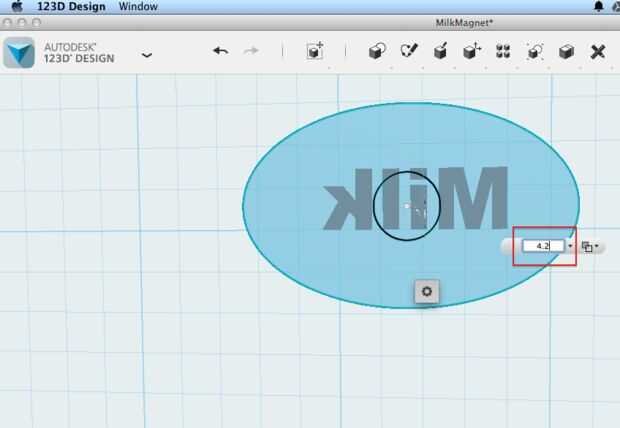The width and height of the screenshot is (620, 428).
Task: Open the Primitives tool menu
Action: pos(377,51)
